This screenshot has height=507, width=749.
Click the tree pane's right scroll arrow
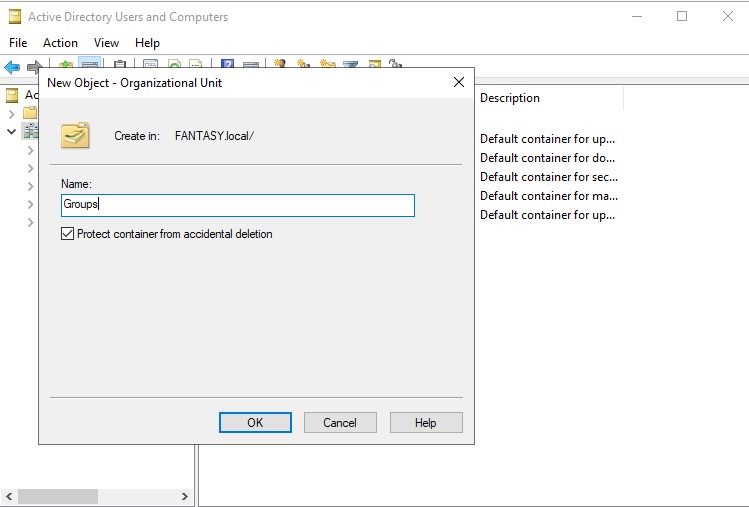(x=185, y=496)
